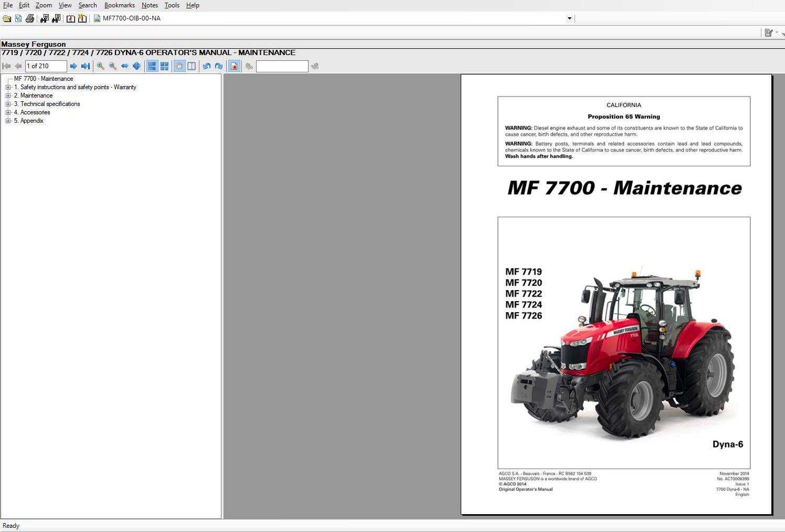The height and width of the screenshot is (532, 785).
Task: Select 1. Safety instructions - Warranty entry
Action: (x=75, y=87)
